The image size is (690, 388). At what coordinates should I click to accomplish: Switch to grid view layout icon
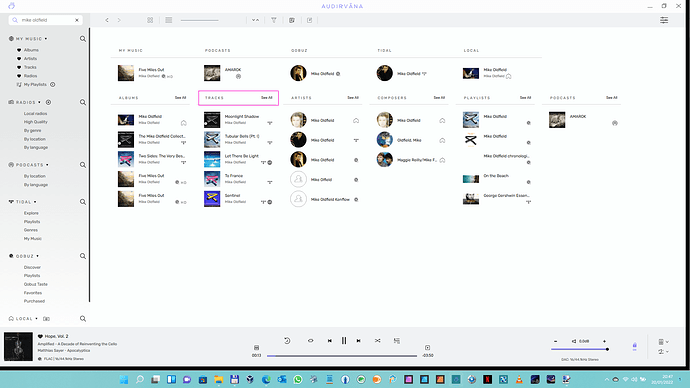pyautogui.click(x=150, y=20)
